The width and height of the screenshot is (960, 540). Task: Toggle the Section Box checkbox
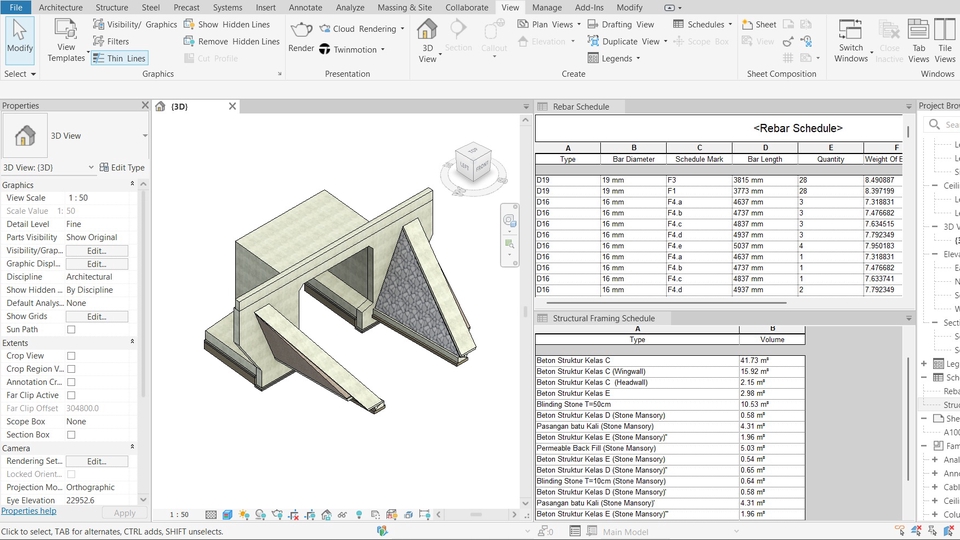click(71, 435)
